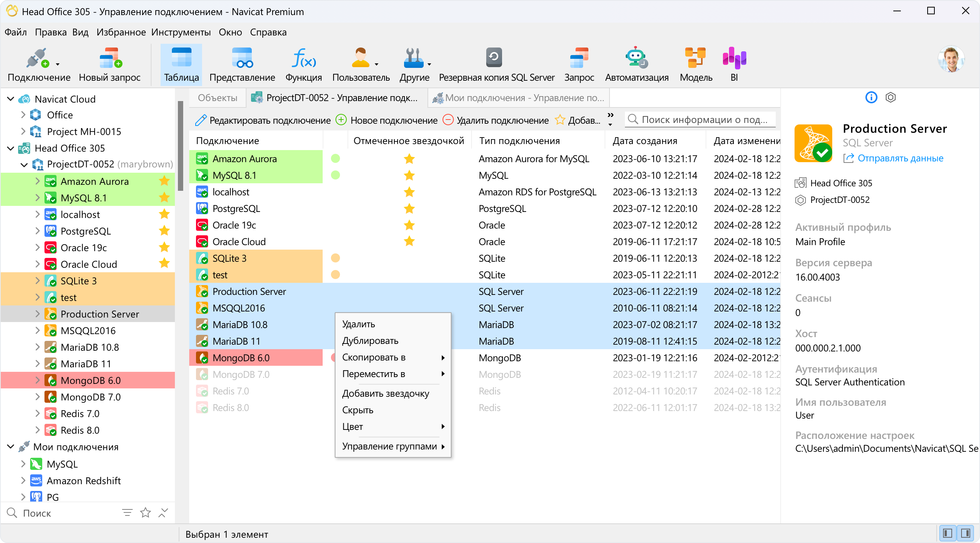Choose Дублировать in context menu
980x543 pixels.
(x=393, y=341)
